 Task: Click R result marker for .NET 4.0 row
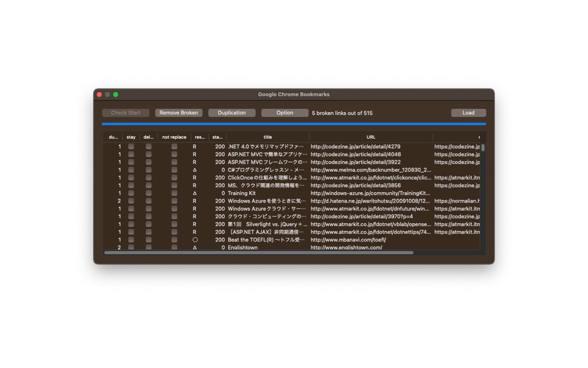tap(194, 147)
